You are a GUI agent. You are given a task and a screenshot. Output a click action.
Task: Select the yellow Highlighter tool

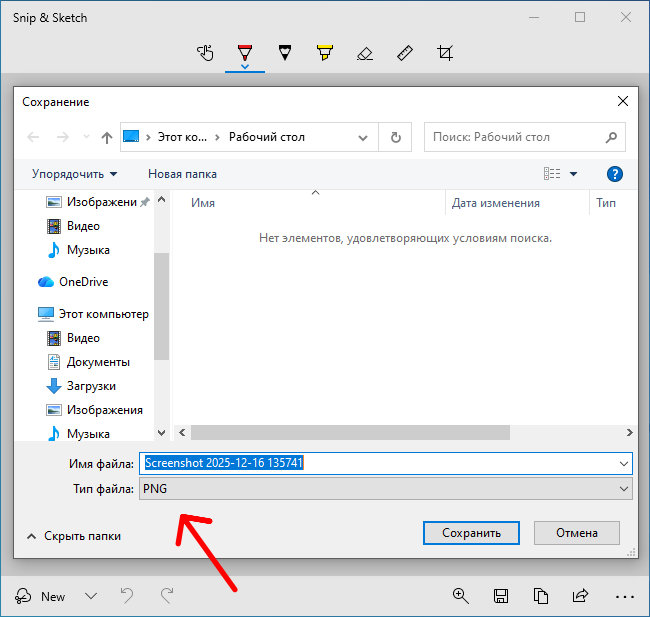(325, 53)
